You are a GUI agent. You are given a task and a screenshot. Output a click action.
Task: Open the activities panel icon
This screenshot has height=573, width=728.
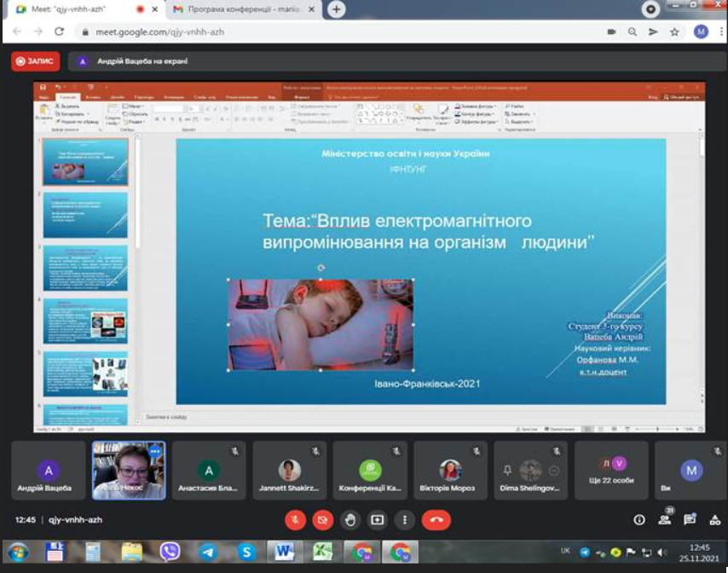(714, 519)
